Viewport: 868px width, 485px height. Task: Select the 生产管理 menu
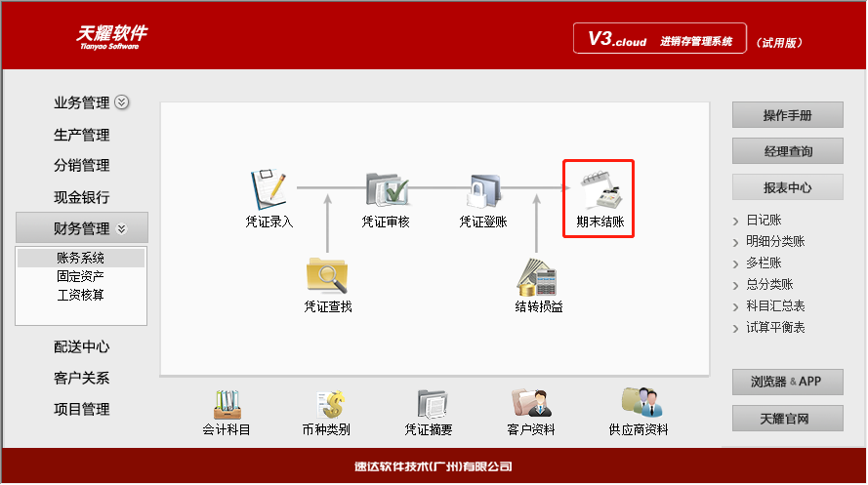(81, 135)
